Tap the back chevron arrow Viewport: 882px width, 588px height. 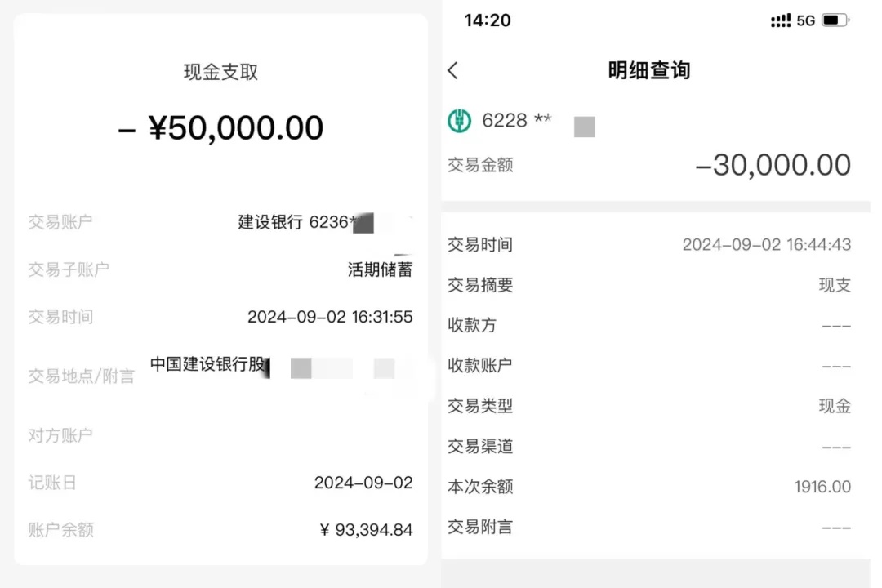pos(454,71)
